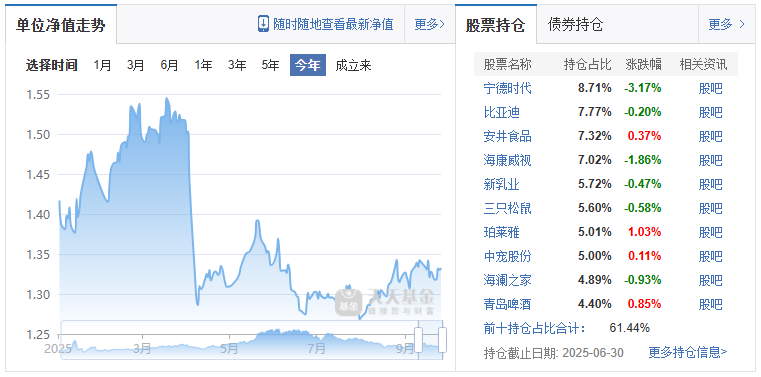Open 股吧 for 三只松鼠
Screen dimensions: 761x377
coord(711,208)
